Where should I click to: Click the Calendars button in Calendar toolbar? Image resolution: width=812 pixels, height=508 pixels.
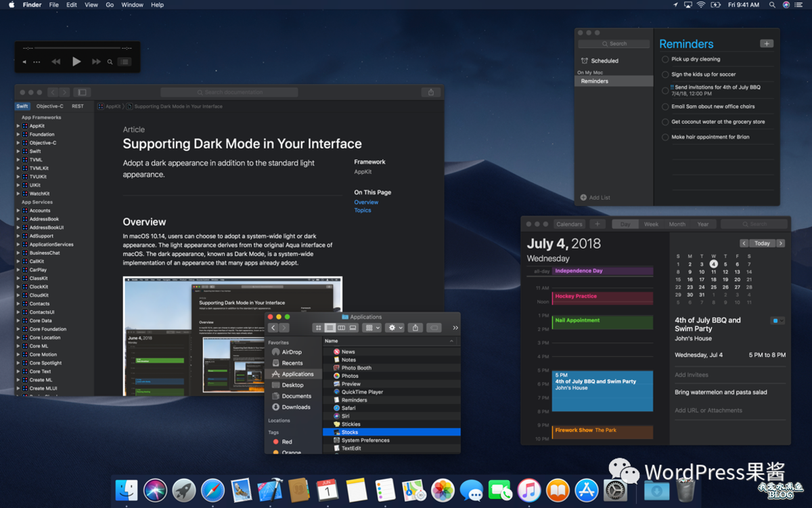click(x=569, y=224)
